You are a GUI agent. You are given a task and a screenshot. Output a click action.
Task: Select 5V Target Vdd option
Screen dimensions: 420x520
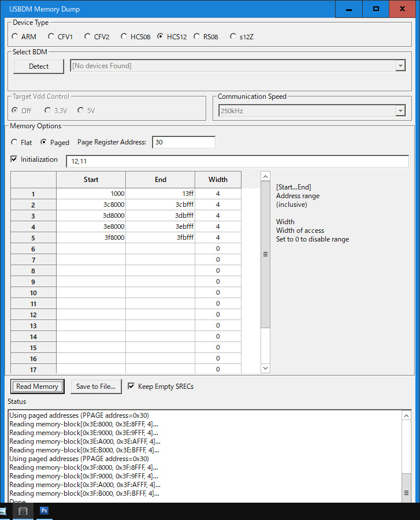(86, 111)
